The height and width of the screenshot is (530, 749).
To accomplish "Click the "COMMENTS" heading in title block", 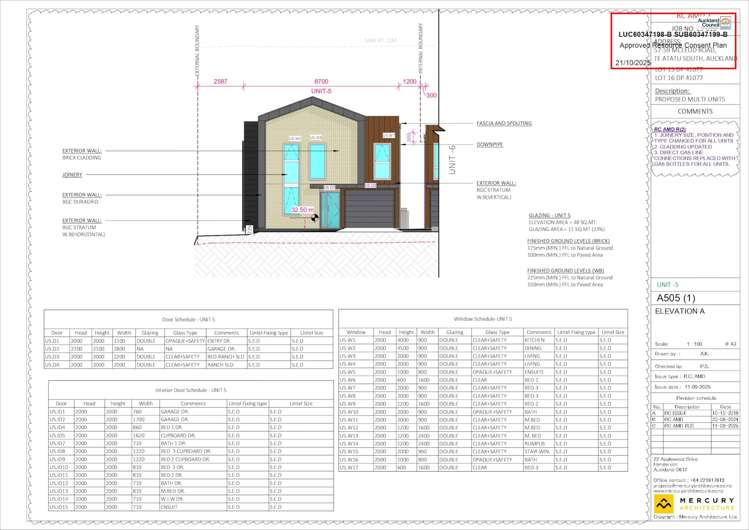I will pos(695,111).
